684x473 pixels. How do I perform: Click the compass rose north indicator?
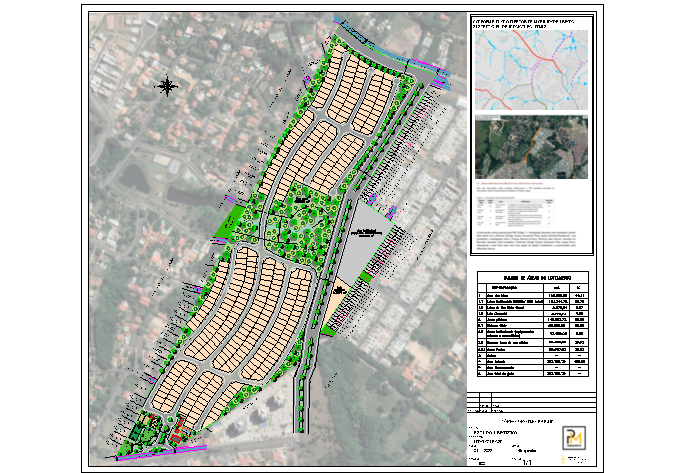pyautogui.click(x=168, y=86)
